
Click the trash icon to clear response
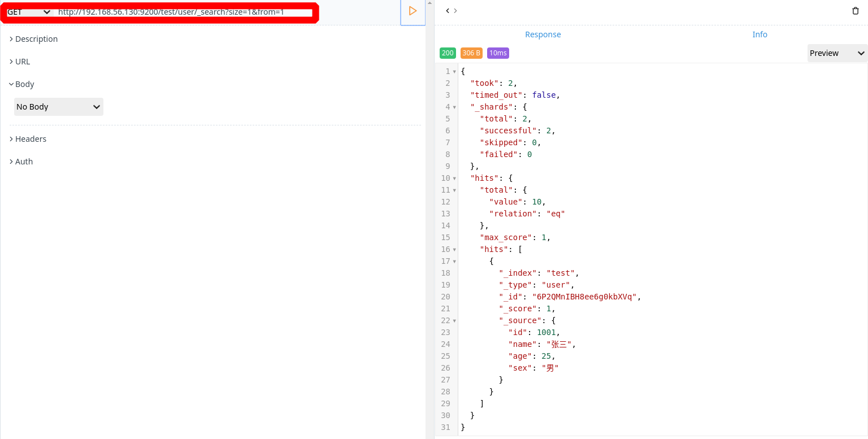pyautogui.click(x=856, y=11)
